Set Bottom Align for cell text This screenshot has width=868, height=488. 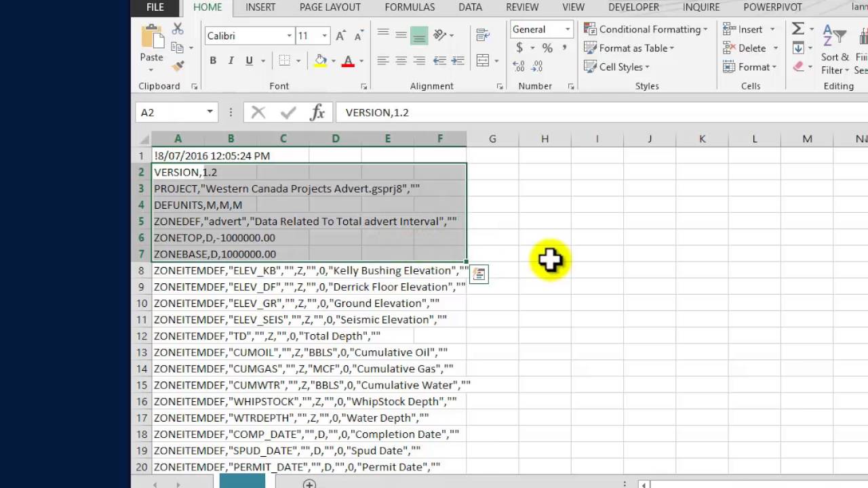pos(419,35)
